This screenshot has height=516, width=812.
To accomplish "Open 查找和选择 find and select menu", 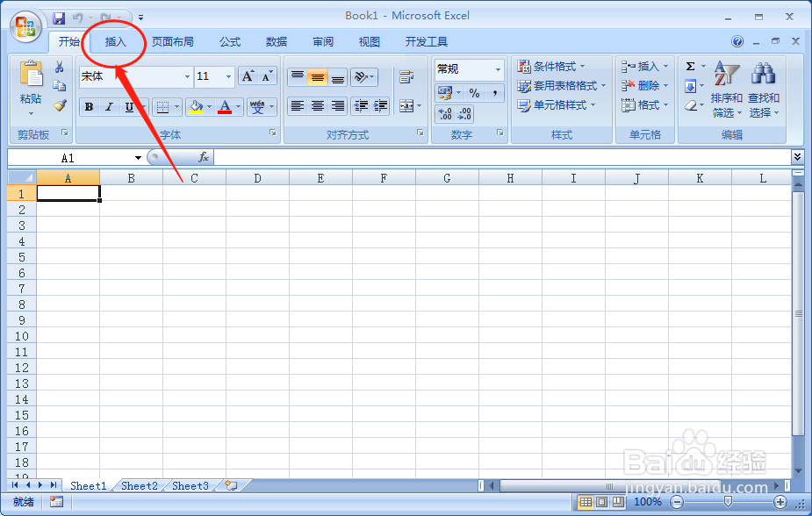I will click(764, 89).
